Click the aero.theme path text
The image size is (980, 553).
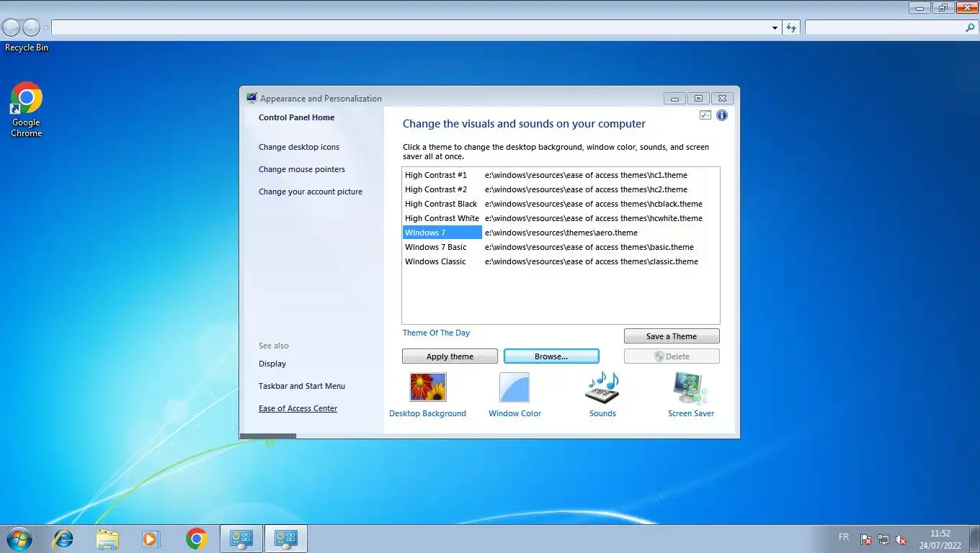561,233
